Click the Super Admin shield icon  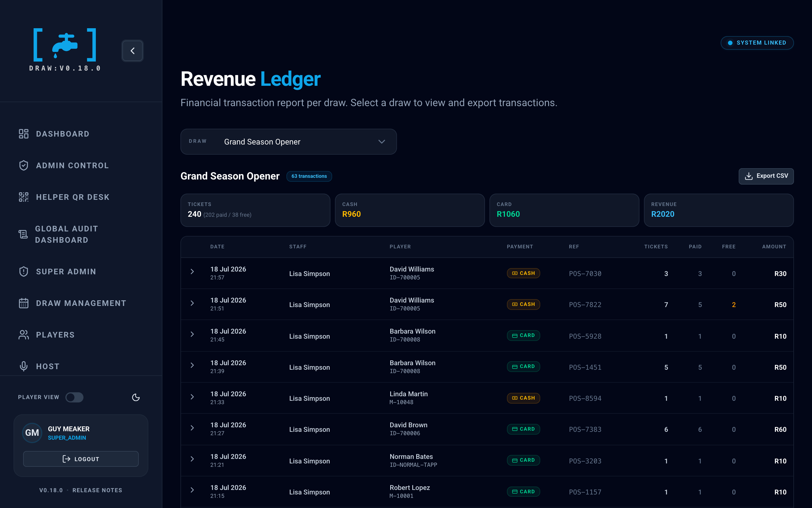23,271
